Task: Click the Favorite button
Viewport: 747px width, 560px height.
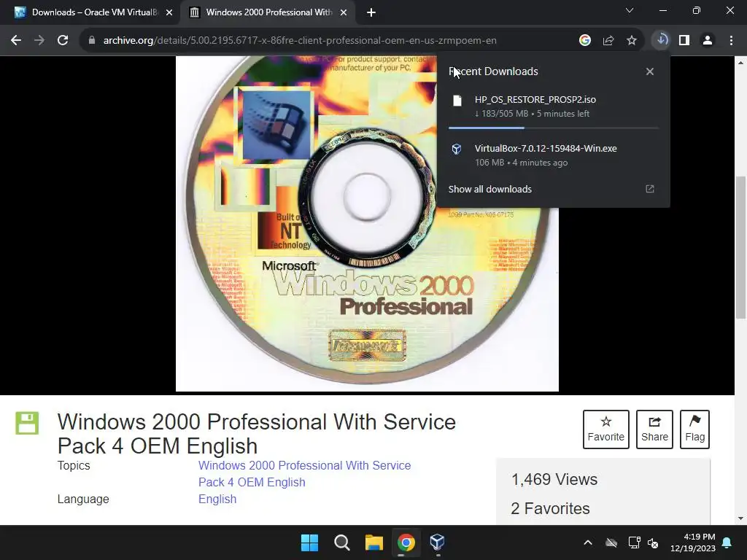Action: point(606,429)
